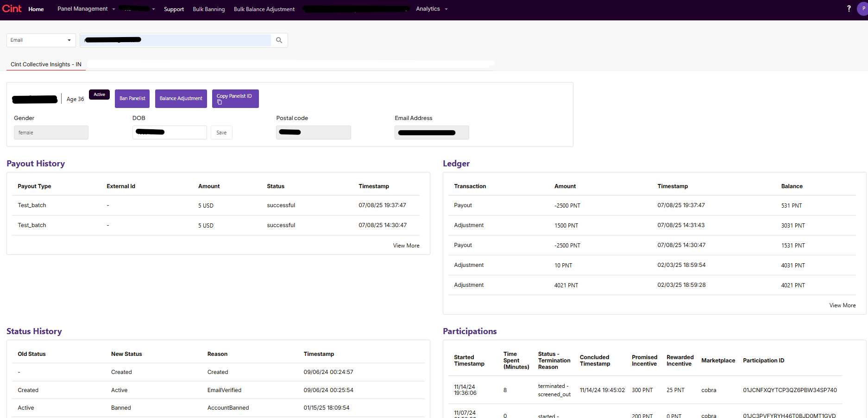Click ledger timestamp 07/08/25 14:31:43
Screen dimensions: 868x418
[x=681, y=225]
